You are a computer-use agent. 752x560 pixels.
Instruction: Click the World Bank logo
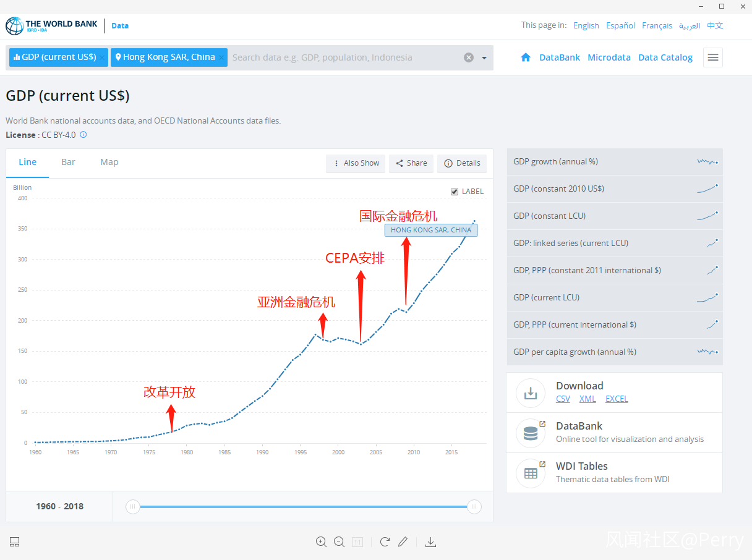(x=51, y=26)
